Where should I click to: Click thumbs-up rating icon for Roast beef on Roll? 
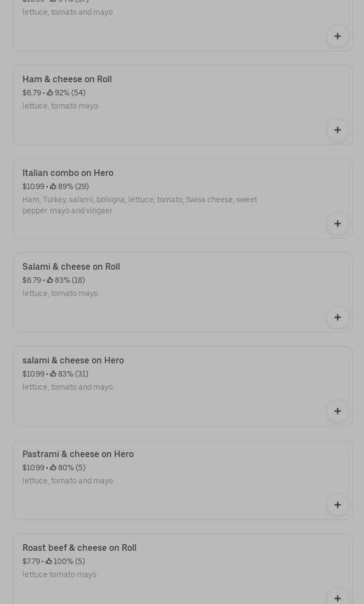coord(49,561)
